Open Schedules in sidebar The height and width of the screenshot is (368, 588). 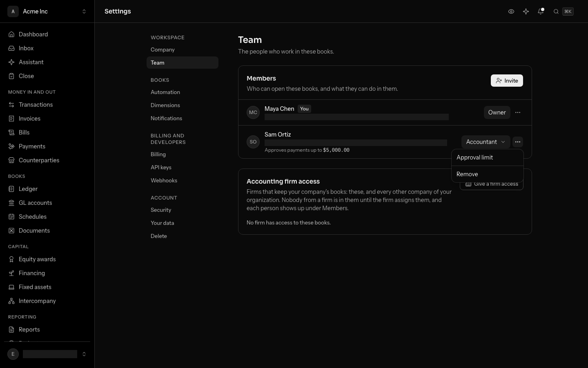click(47, 217)
